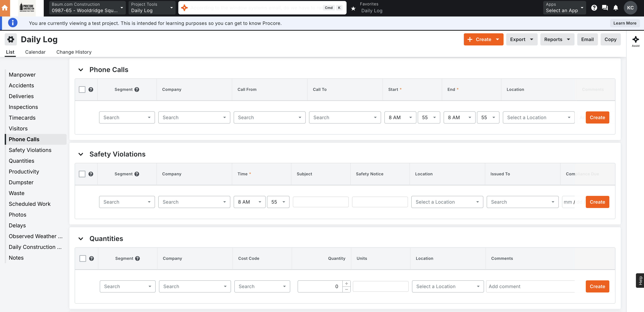
Task: Click the home icon in top bar
Action: click(5, 8)
